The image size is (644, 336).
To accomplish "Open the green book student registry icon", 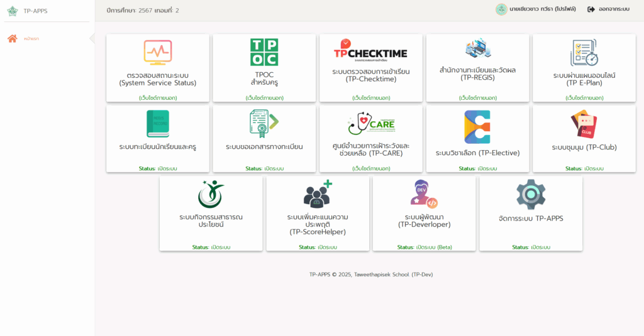I will [x=157, y=124].
